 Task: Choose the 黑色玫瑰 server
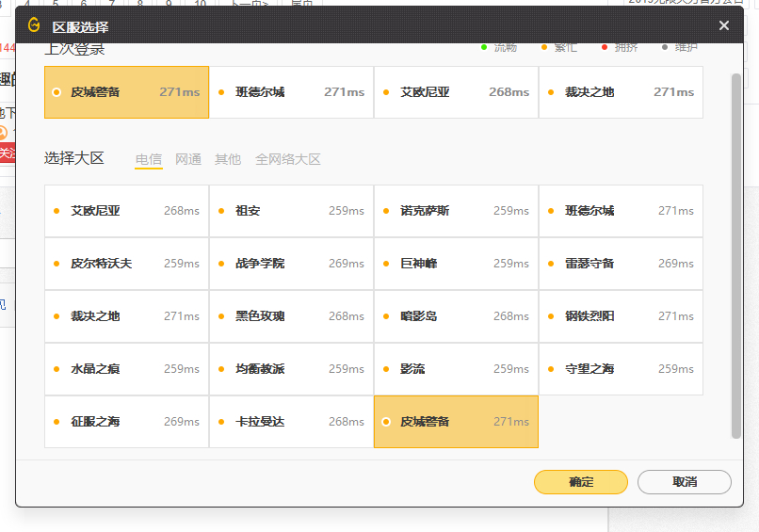coord(291,316)
